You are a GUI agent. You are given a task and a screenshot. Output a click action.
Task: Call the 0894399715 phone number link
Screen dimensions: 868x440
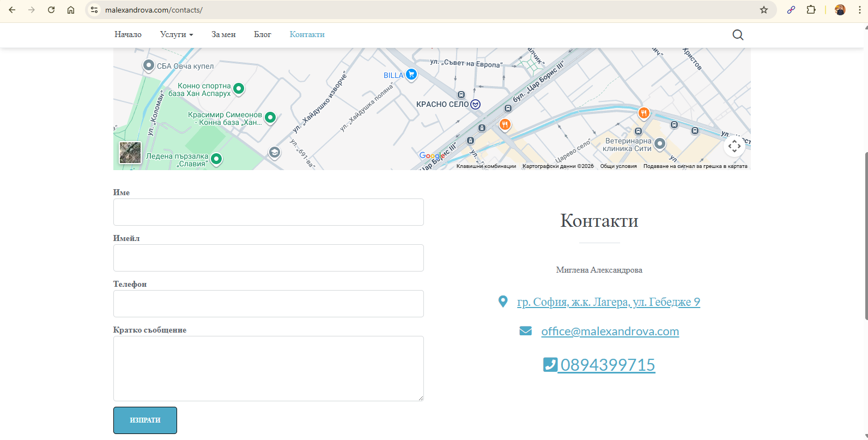click(607, 365)
